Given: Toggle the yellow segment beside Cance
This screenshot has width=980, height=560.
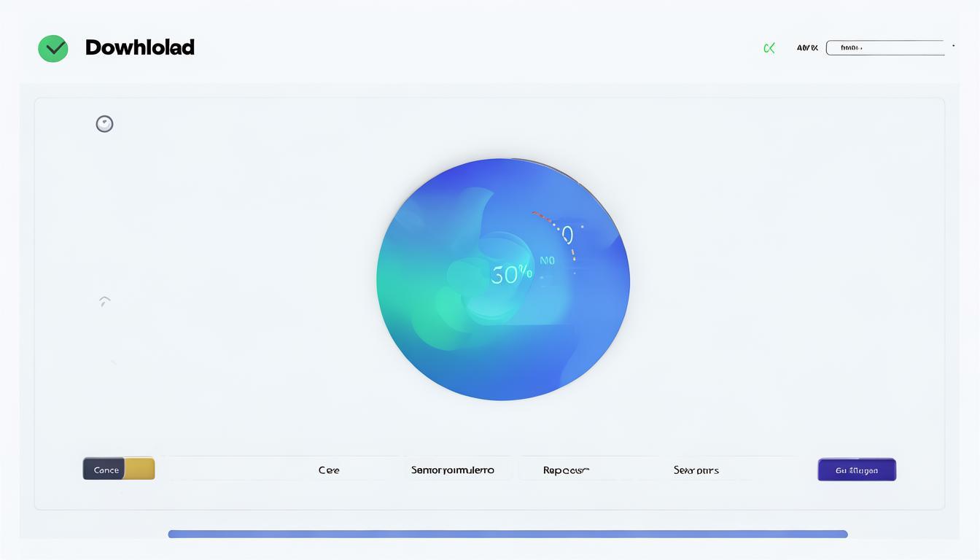Looking at the screenshot, I should pyautogui.click(x=140, y=469).
